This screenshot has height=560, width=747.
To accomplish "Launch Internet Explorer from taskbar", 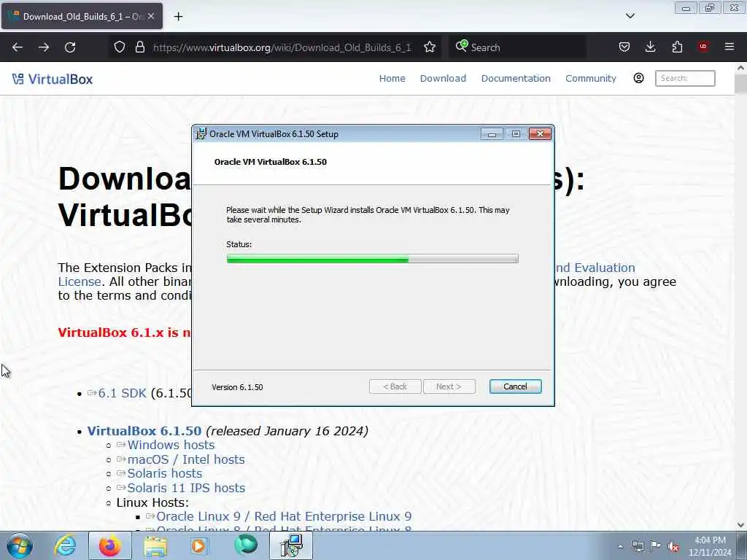I will pyautogui.click(x=65, y=545).
